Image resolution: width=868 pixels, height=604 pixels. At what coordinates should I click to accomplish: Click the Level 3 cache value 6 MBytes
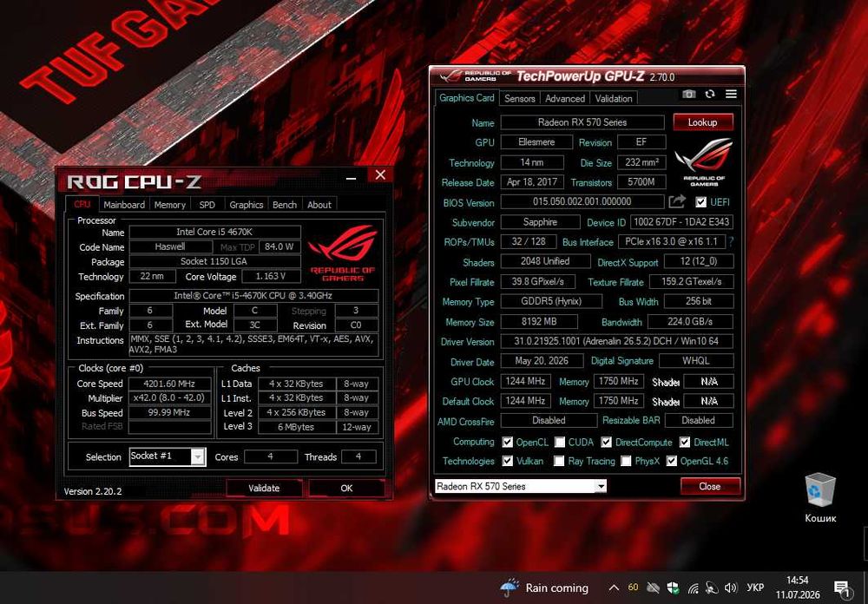[296, 427]
